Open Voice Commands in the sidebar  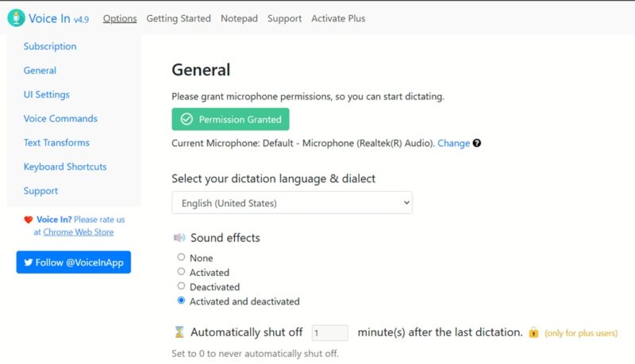point(60,118)
